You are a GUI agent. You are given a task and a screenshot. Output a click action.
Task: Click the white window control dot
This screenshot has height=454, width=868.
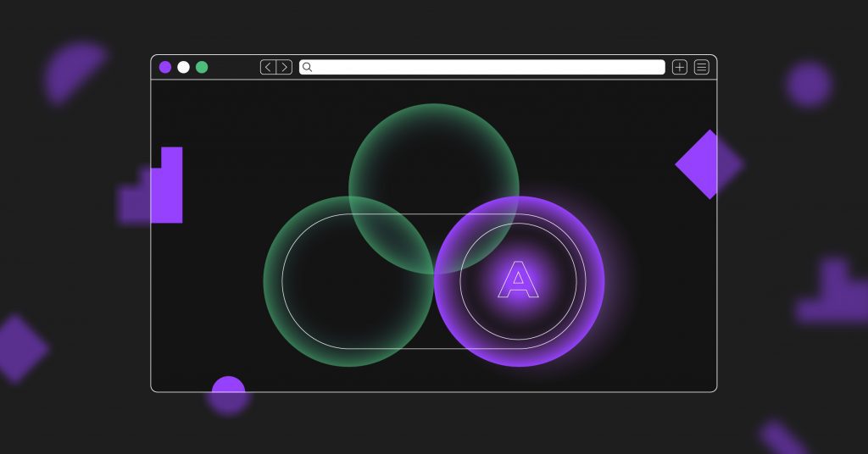pos(183,67)
